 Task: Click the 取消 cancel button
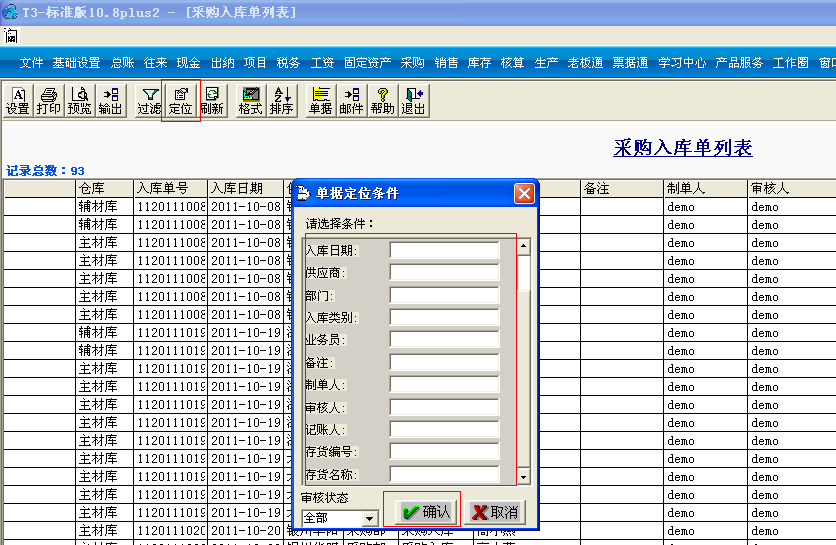[495, 512]
